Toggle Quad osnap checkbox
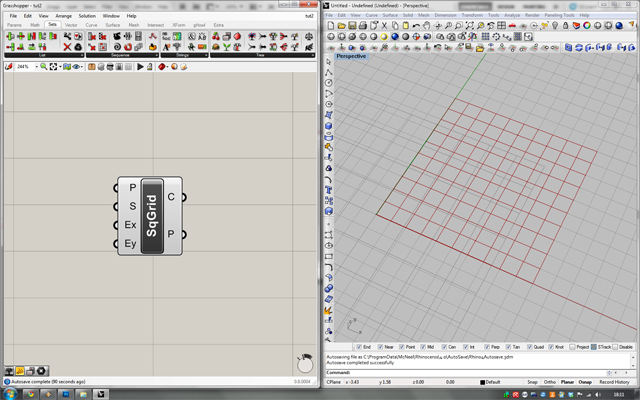The image size is (640, 400). click(529, 347)
